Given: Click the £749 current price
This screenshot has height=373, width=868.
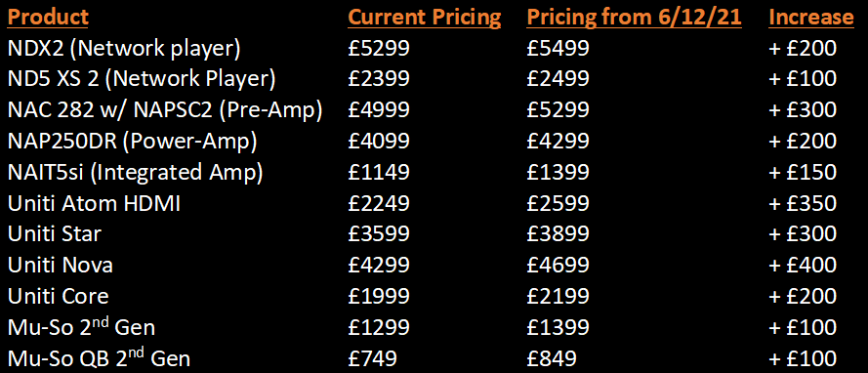Looking at the screenshot, I should pos(373,359).
